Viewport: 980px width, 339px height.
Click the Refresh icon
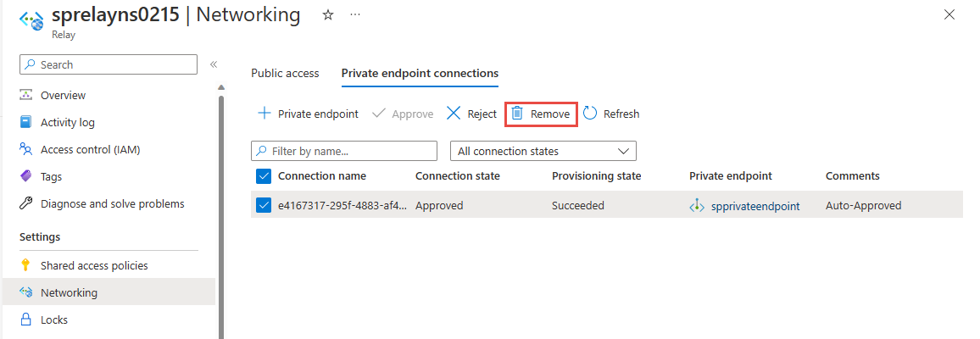(x=591, y=114)
